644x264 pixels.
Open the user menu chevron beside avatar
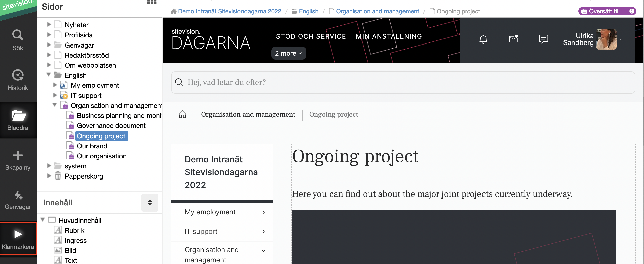point(621,39)
